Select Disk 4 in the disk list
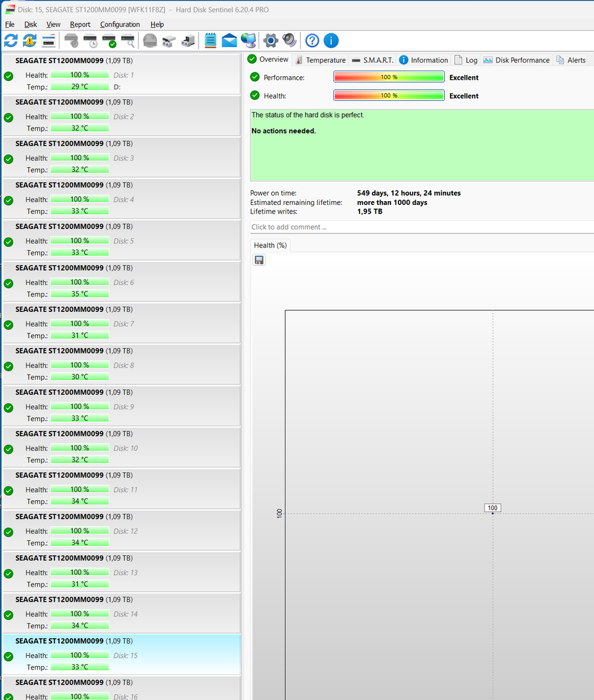Image resolution: width=594 pixels, height=700 pixels. (121, 199)
